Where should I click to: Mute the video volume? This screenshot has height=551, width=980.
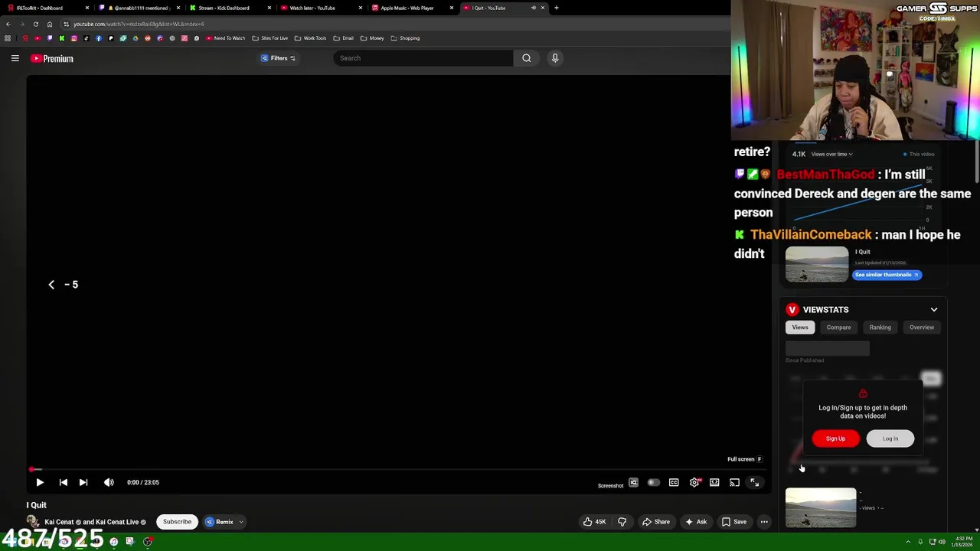pos(109,483)
